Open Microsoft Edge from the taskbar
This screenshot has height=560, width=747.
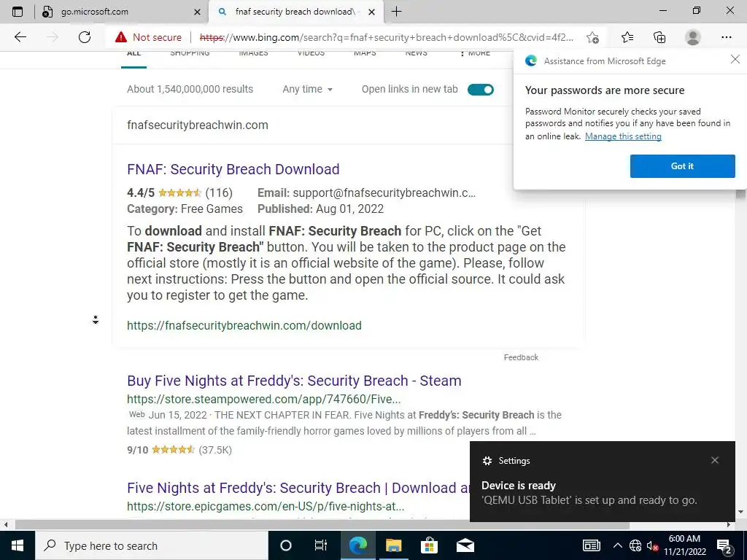pyautogui.click(x=357, y=545)
